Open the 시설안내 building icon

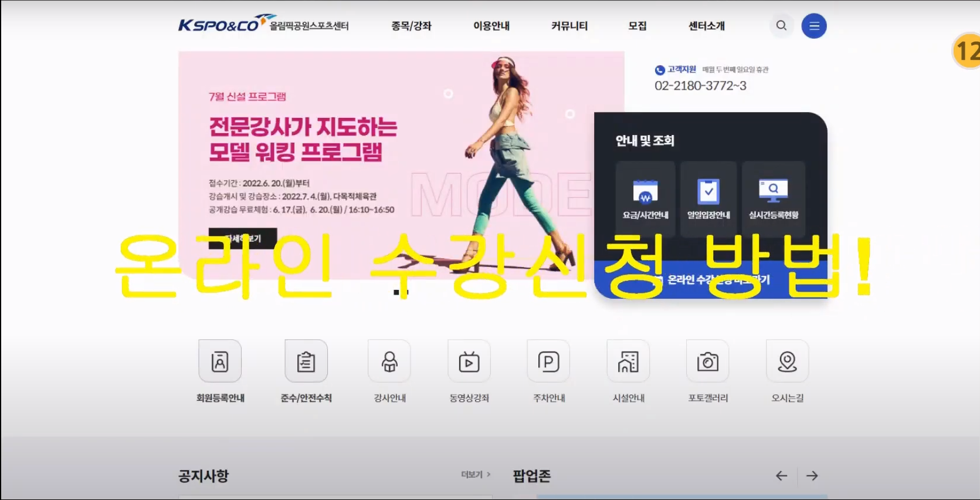pyautogui.click(x=628, y=361)
